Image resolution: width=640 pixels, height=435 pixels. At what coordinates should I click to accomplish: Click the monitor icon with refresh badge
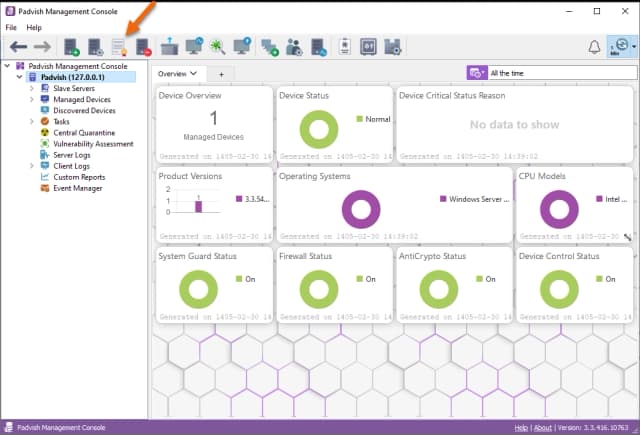pyautogui.click(x=194, y=46)
